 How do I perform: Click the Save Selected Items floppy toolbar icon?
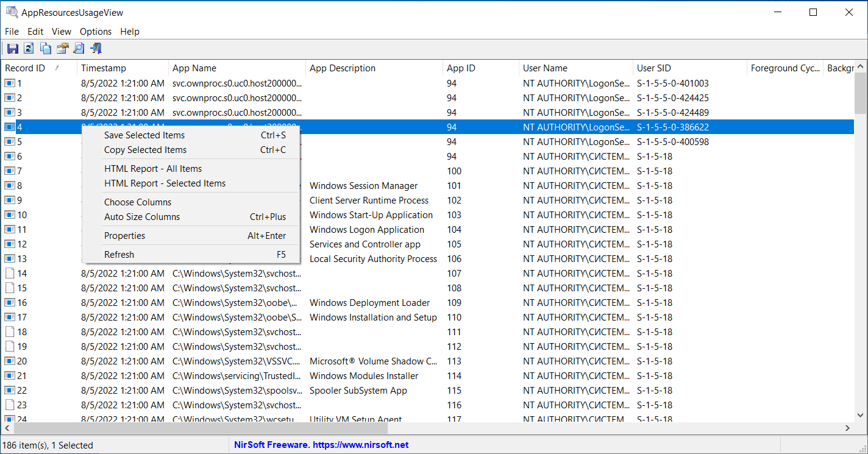point(12,49)
